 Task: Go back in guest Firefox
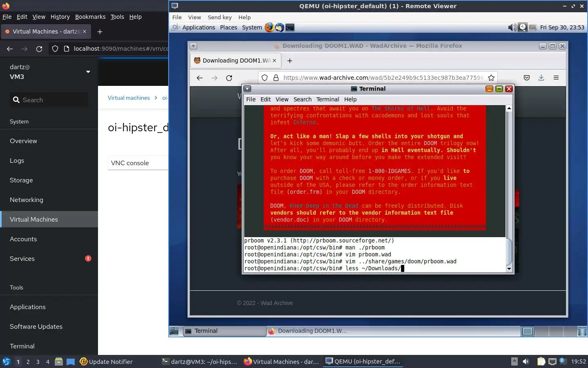click(x=200, y=78)
